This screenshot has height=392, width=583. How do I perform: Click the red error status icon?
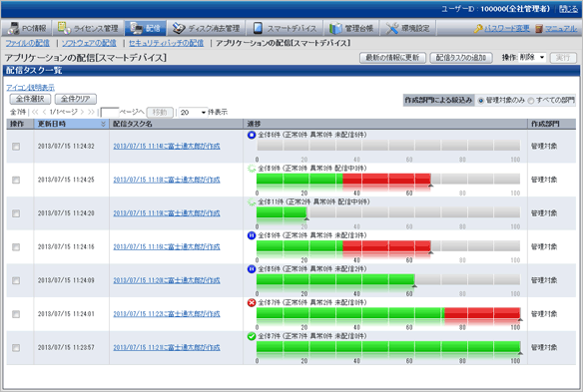point(252,303)
